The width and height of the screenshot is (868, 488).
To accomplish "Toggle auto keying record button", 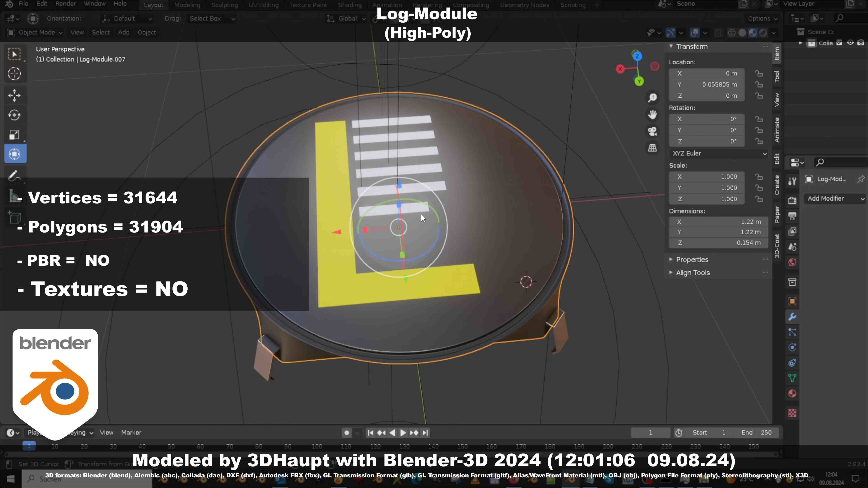I will pyautogui.click(x=346, y=433).
